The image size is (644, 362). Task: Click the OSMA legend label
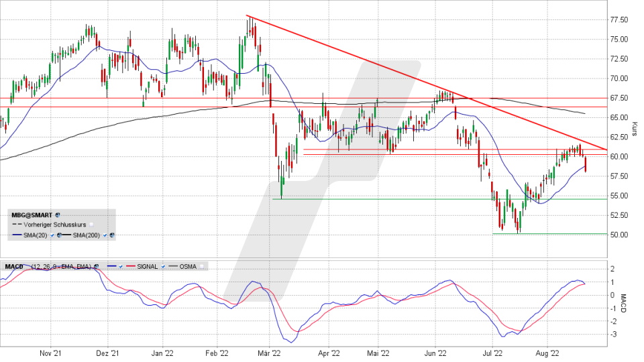pyautogui.click(x=188, y=266)
